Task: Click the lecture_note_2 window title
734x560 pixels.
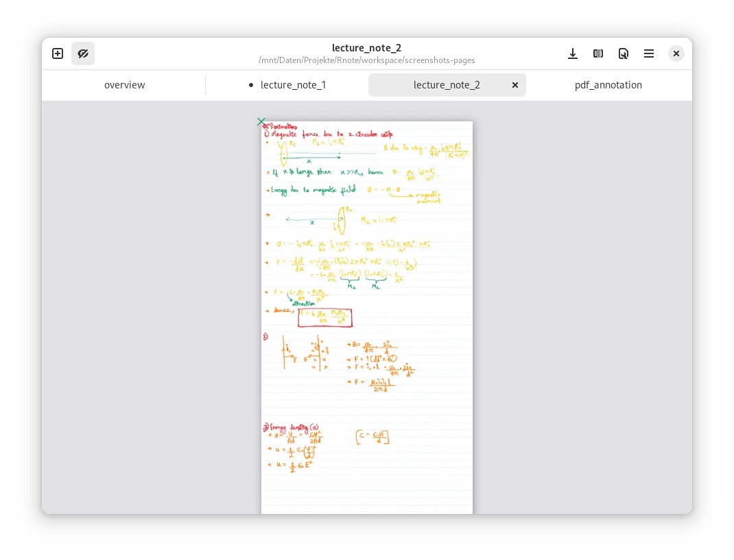Action: pyautogui.click(x=366, y=48)
